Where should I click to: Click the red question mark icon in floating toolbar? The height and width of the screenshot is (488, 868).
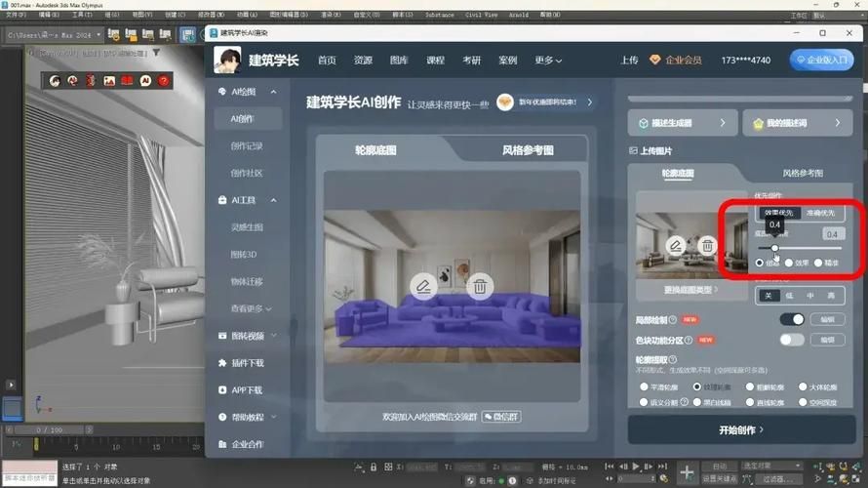164,81
